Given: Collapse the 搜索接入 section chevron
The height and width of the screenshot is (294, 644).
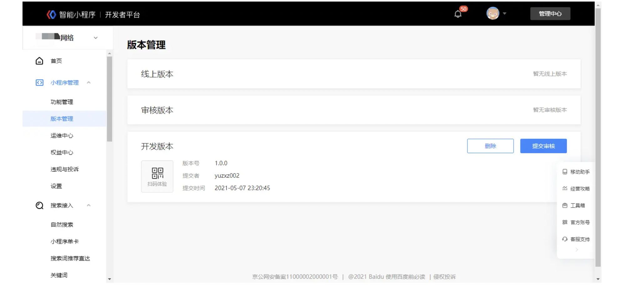Looking at the screenshot, I should click(x=89, y=205).
